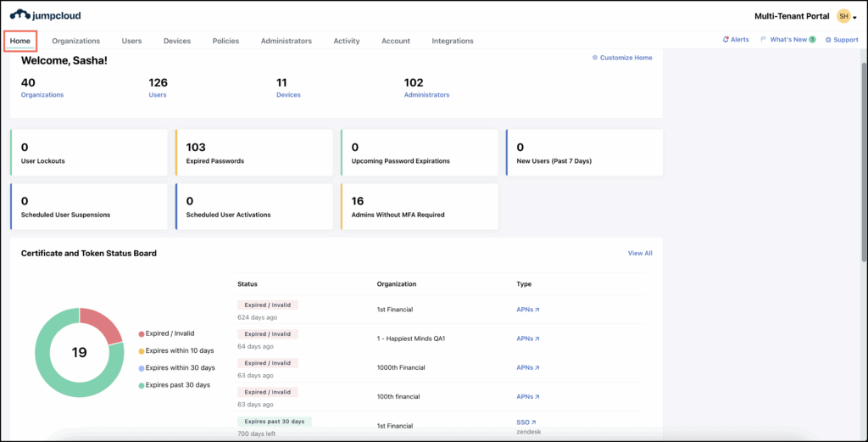Open the Support link
Image resolution: width=868 pixels, height=442 pixels.
coord(842,40)
